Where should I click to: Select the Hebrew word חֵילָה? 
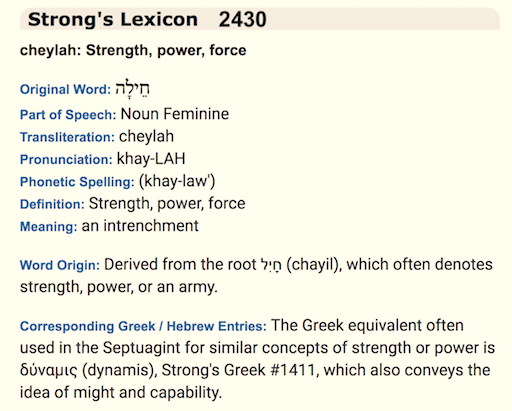point(133,88)
